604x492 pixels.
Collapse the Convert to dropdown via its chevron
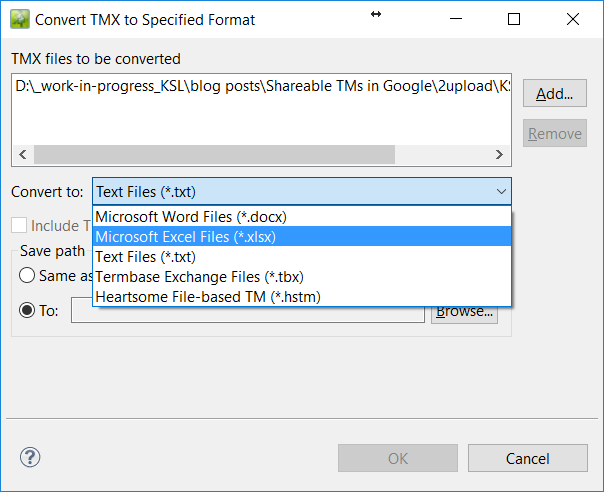tap(501, 191)
